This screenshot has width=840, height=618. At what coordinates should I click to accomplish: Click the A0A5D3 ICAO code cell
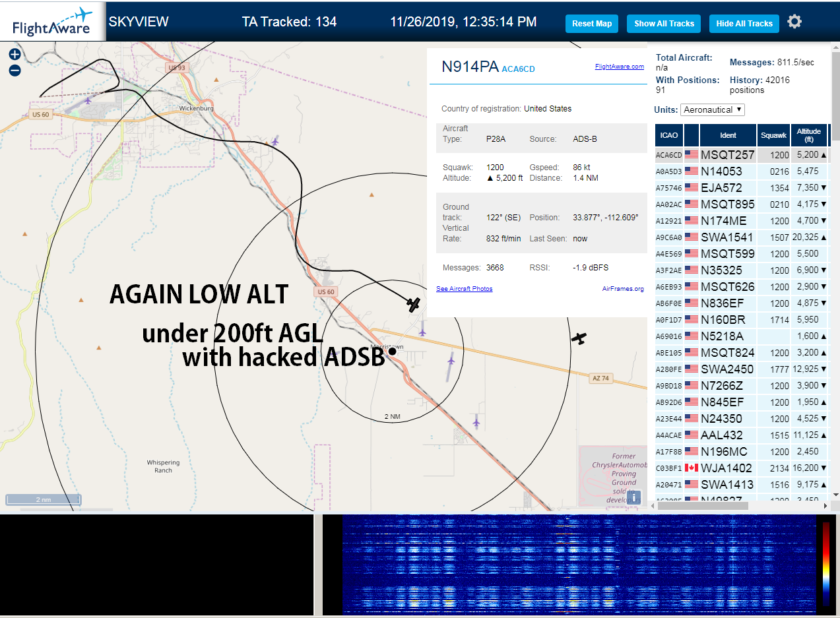pos(668,171)
